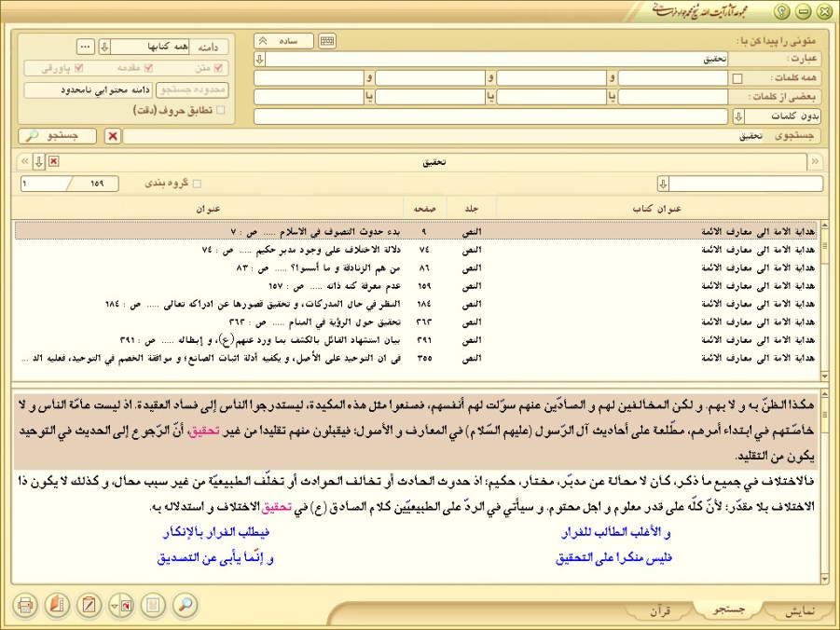Click the first بعضی از کلمات input field
Image resolution: width=840 pixels, height=630 pixels.
[x=673, y=97]
